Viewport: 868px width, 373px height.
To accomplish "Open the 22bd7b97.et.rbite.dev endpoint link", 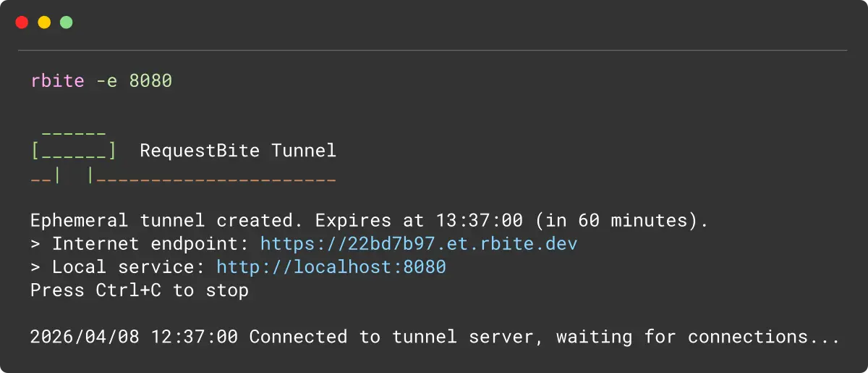I will 419,243.
